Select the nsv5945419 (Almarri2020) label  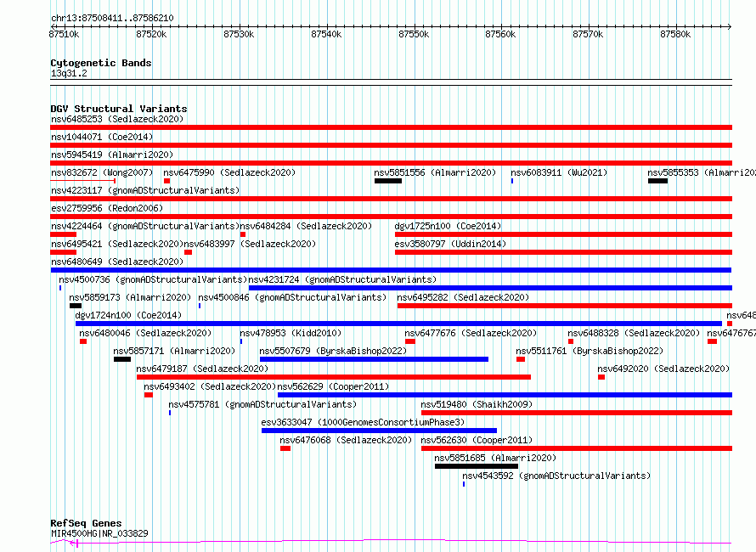point(112,155)
